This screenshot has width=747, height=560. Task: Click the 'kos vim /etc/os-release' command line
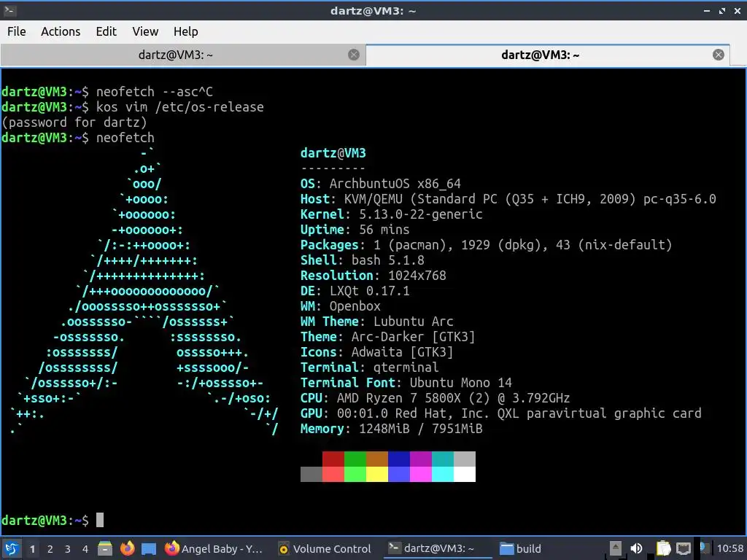pos(133,107)
